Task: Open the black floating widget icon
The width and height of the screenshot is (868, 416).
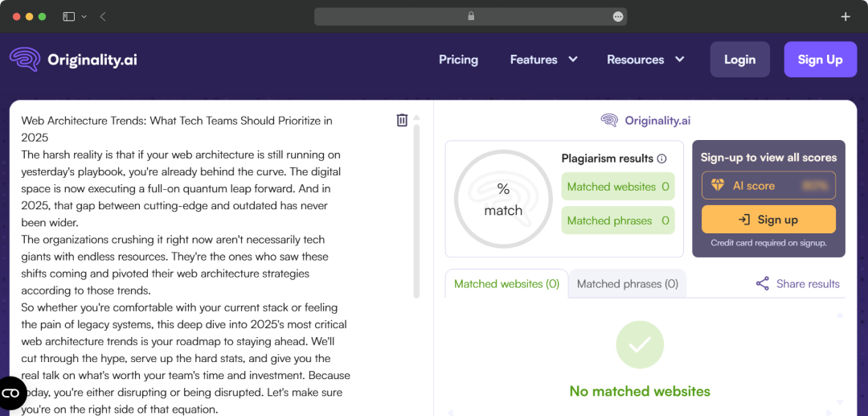Action: (11, 393)
